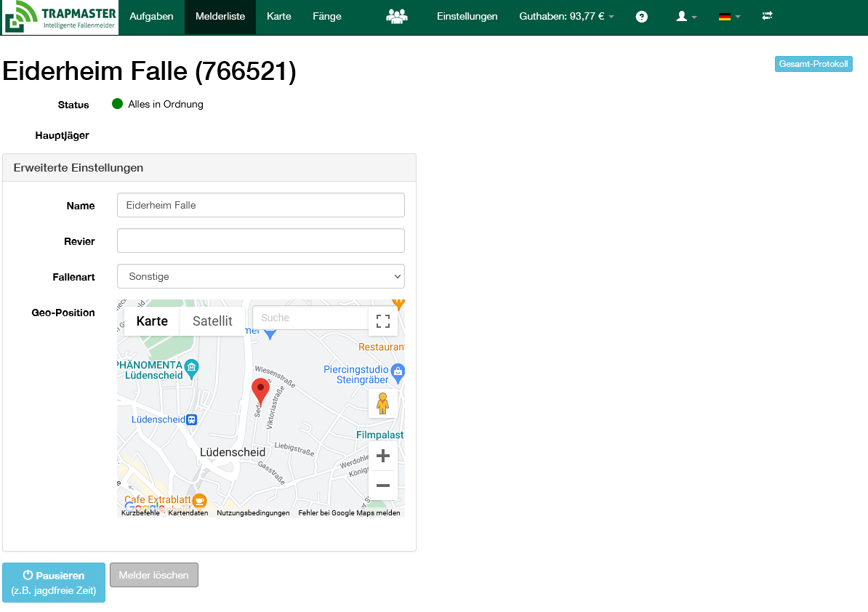The height and width of the screenshot is (612, 868).
Task: Open the help question mark icon
Action: [641, 17]
